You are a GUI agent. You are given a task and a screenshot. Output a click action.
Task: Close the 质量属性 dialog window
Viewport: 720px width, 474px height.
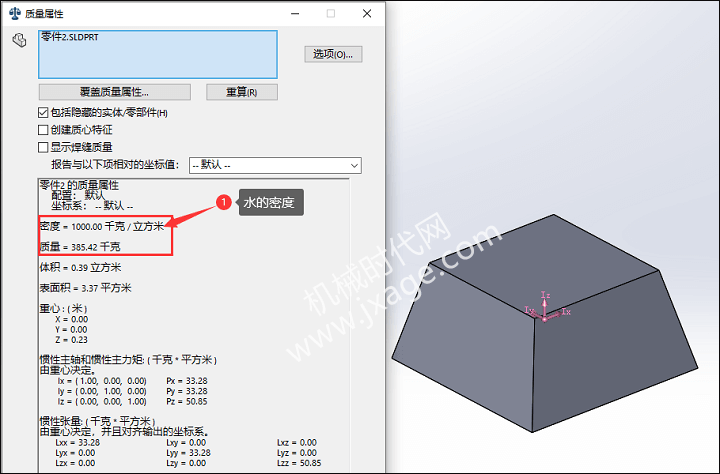pyautogui.click(x=367, y=14)
